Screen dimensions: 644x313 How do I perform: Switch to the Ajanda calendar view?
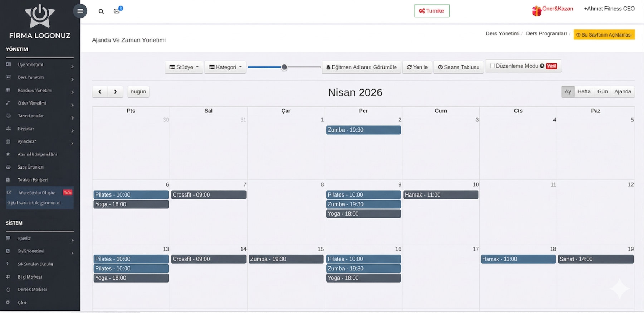pos(623,92)
